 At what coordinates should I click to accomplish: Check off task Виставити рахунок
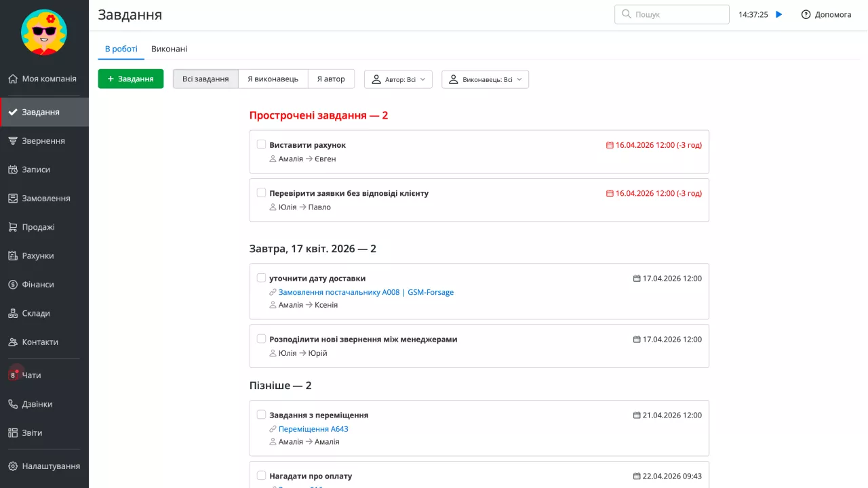(x=261, y=144)
